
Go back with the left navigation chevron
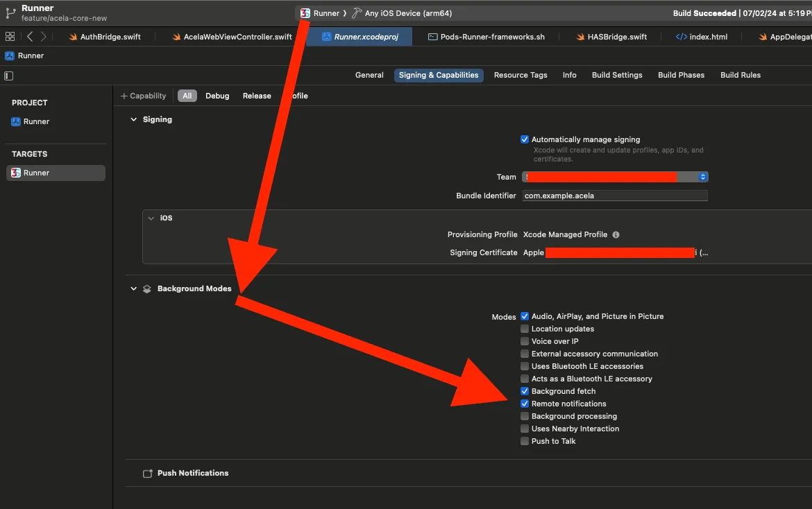click(x=30, y=37)
